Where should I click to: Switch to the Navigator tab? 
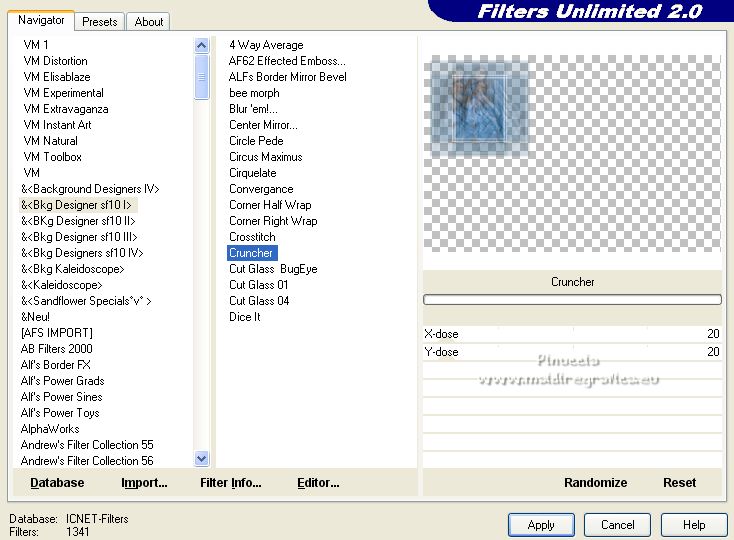41,20
